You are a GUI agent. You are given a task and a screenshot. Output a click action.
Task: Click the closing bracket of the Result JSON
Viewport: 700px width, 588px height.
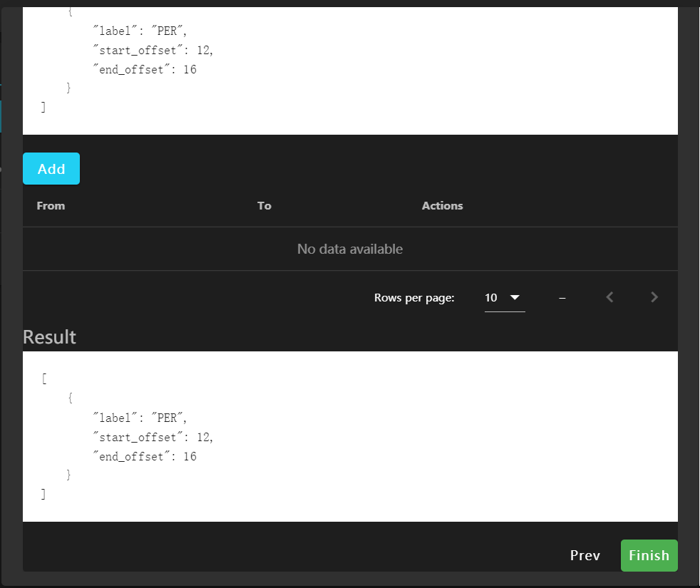43,493
